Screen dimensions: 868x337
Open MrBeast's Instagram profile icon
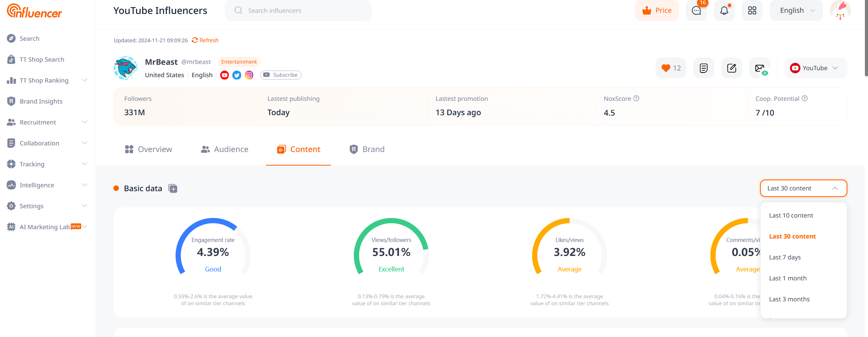249,75
